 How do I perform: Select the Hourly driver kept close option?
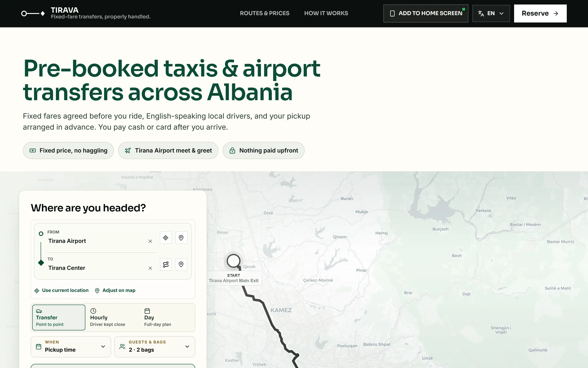click(113, 317)
